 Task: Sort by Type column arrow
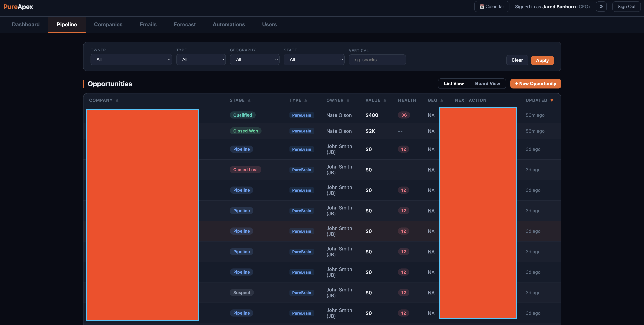306,100
